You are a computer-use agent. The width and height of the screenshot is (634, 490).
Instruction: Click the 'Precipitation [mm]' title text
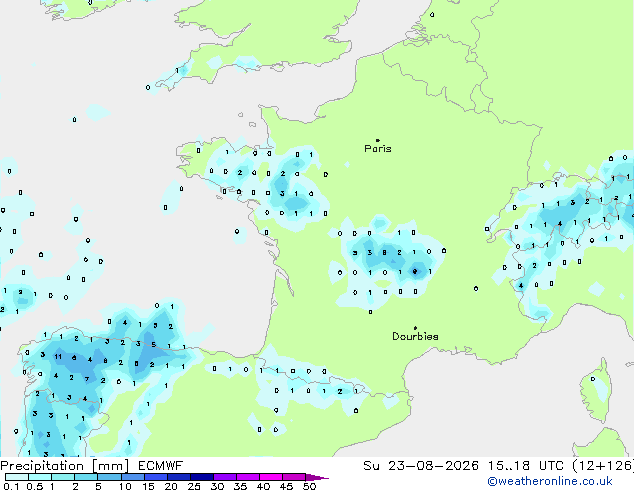(65, 466)
